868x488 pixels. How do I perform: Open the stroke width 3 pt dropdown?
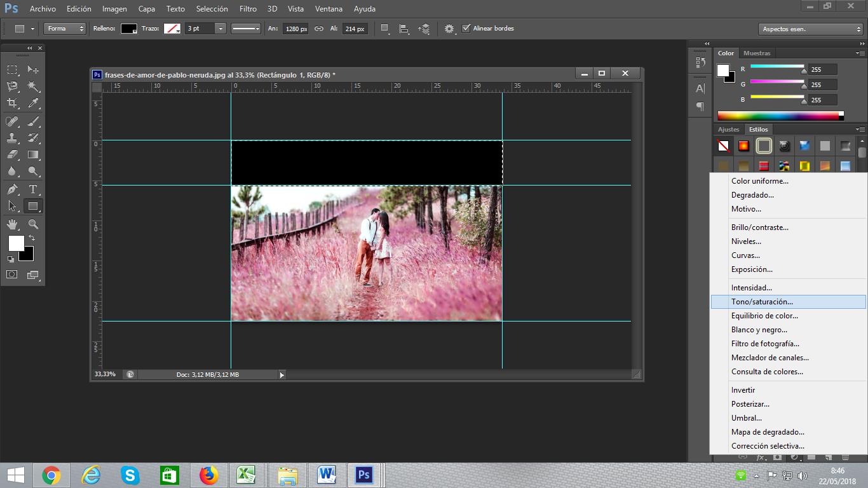220,29
